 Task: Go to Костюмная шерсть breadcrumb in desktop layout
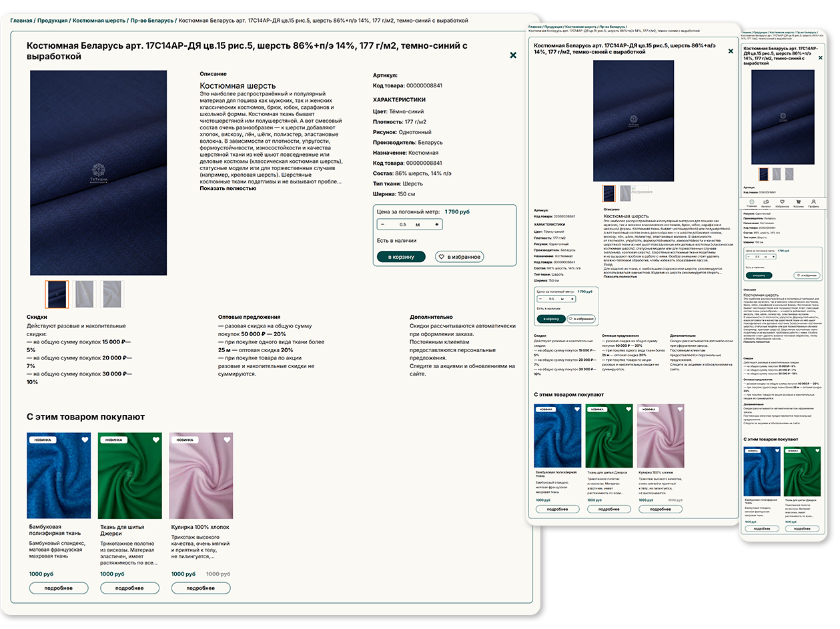pos(99,21)
